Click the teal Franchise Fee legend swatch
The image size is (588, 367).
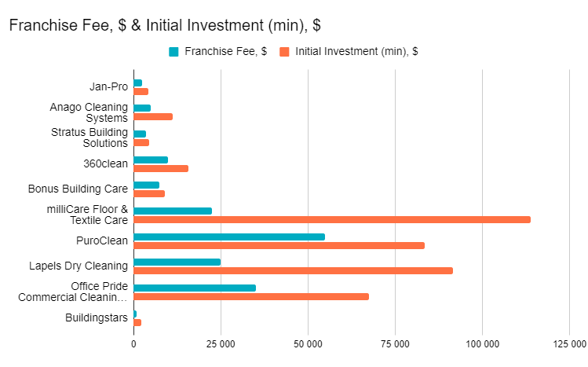[173, 52]
